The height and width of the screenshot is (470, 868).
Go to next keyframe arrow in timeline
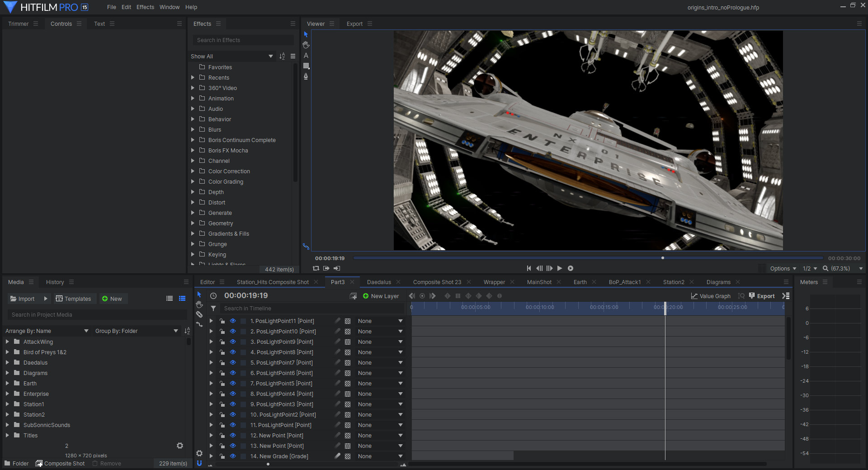(x=433, y=296)
